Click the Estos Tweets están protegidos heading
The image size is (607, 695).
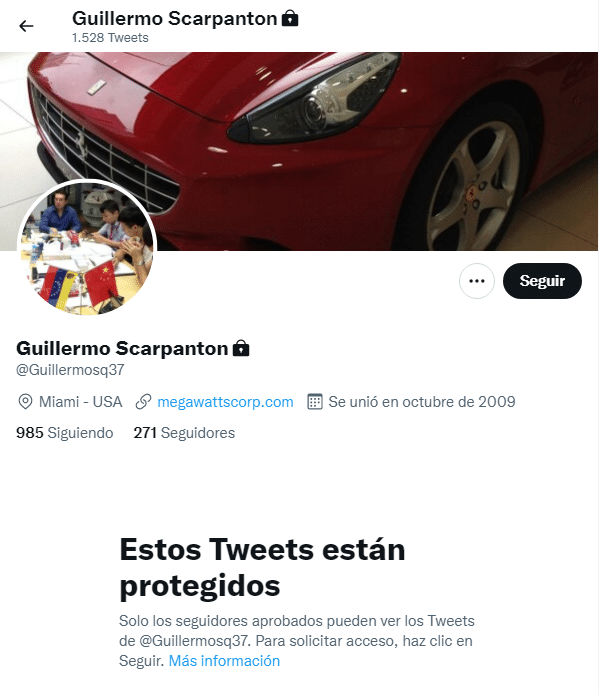click(x=262, y=568)
